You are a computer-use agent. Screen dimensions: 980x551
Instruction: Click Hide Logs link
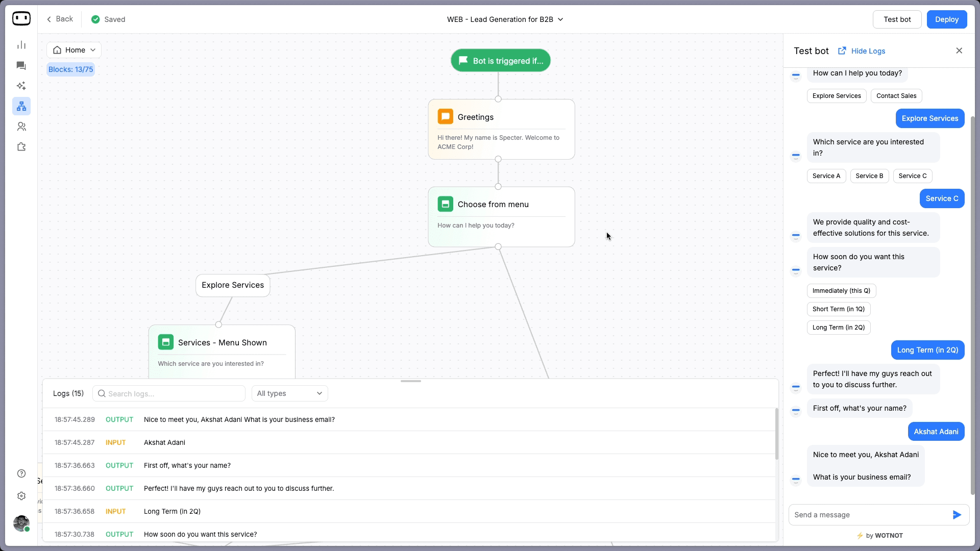click(868, 51)
